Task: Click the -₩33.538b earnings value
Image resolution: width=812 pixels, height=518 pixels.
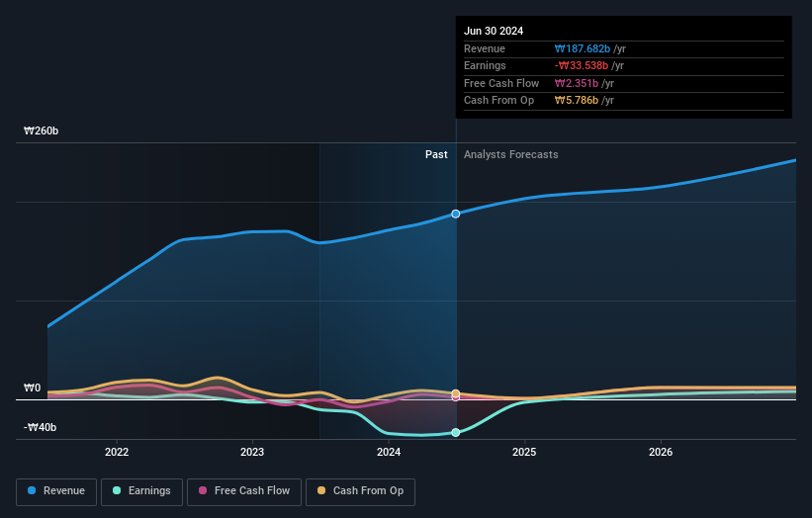Action: click(582, 65)
